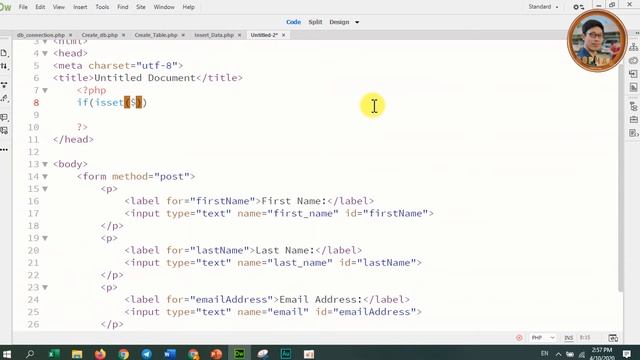Collapse the head tag at line 4
The width and height of the screenshot is (640, 360).
coord(45,53)
